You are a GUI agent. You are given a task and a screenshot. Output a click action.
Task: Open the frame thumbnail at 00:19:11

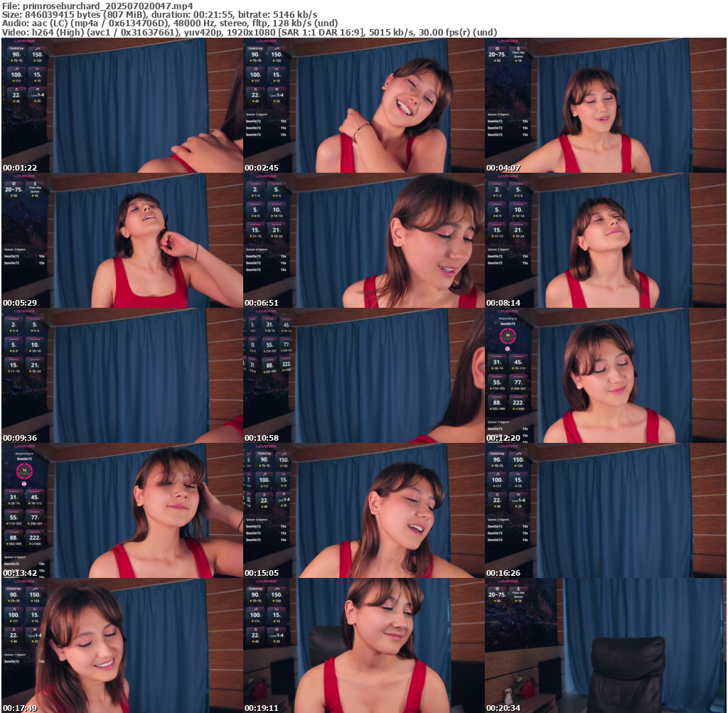364,645
